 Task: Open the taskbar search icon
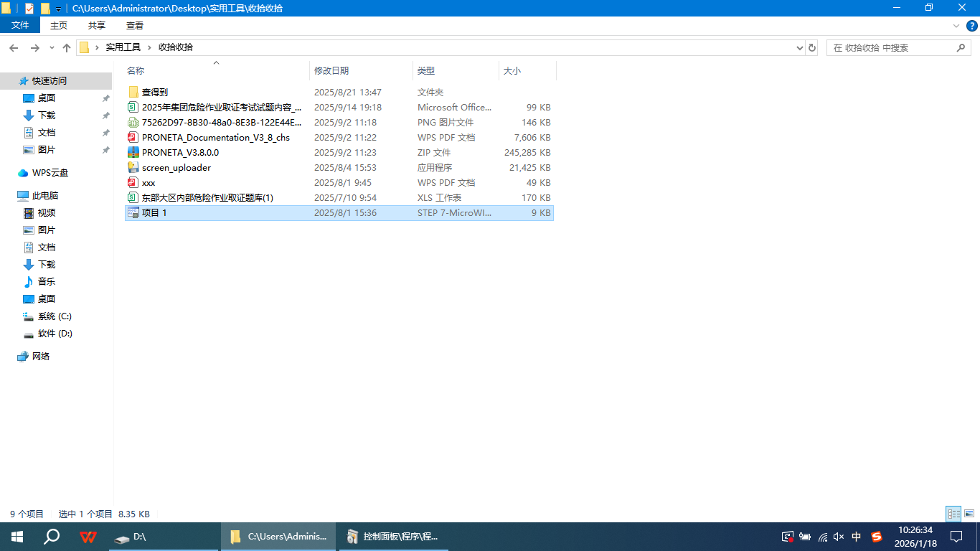click(52, 537)
